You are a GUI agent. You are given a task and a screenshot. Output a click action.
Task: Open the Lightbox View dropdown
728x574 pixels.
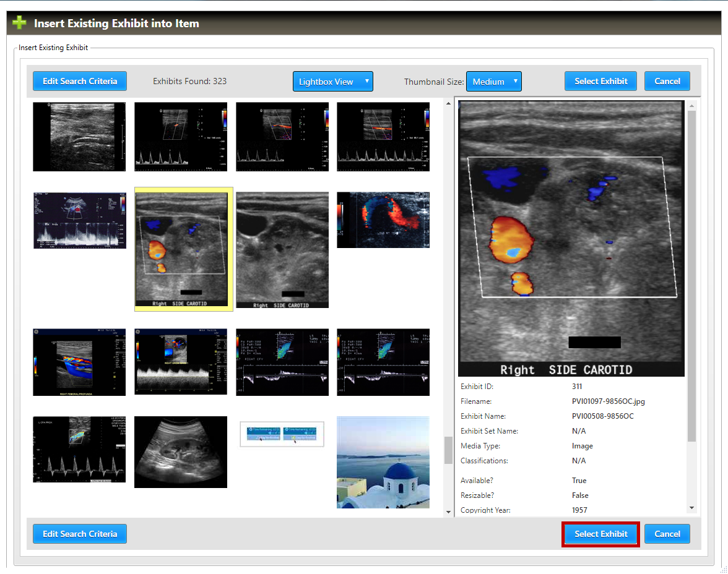coord(332,82)
